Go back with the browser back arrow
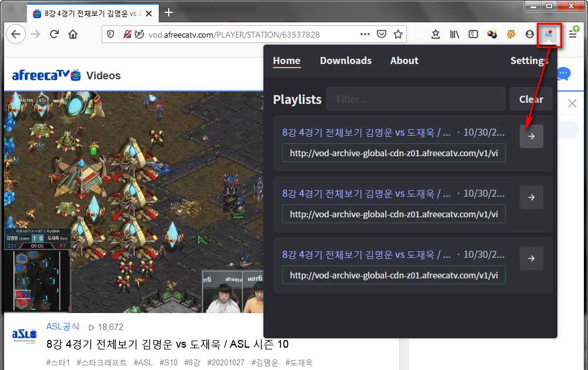The width and height of the screenshot is (588, 370). [x=16, y=35]
